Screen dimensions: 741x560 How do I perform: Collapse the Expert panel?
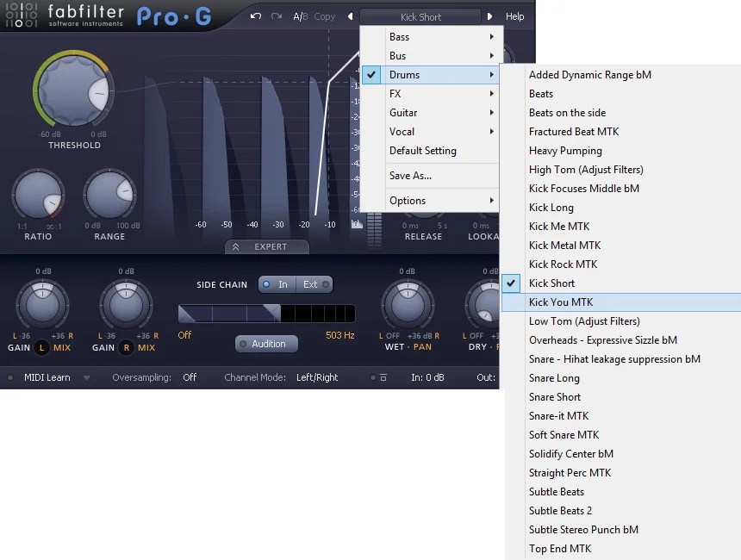tap(266, 246)
